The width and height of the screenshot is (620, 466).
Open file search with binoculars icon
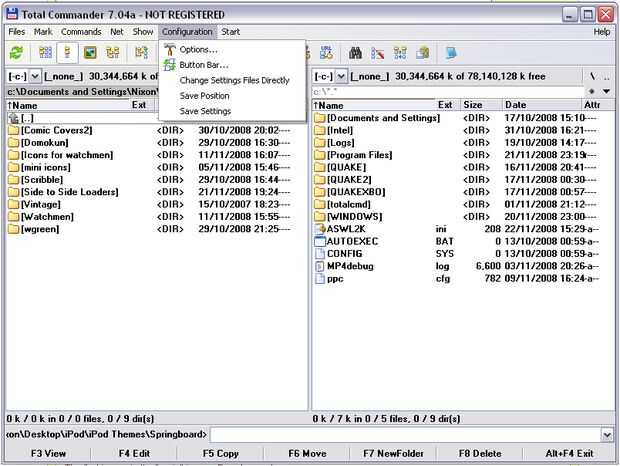(355, 53)
